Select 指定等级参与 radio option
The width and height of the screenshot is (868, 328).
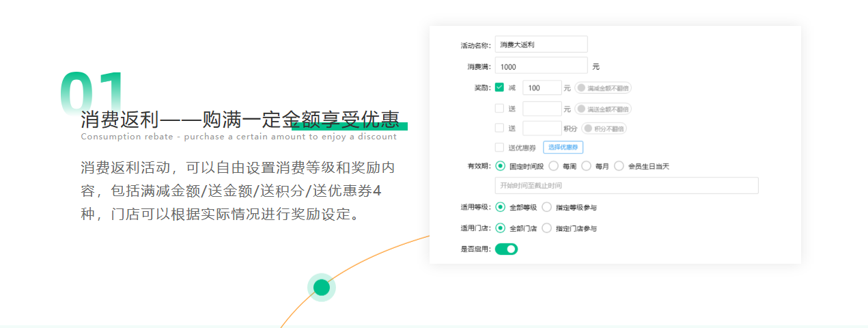point(546,207)
